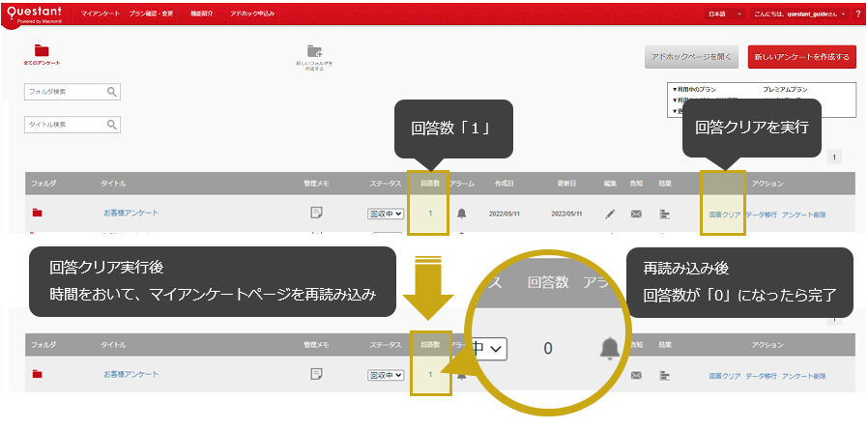The image size is (868, 430).
Task: Click the envelope 告知 icon in upper table row
Action: click(636, 214)
